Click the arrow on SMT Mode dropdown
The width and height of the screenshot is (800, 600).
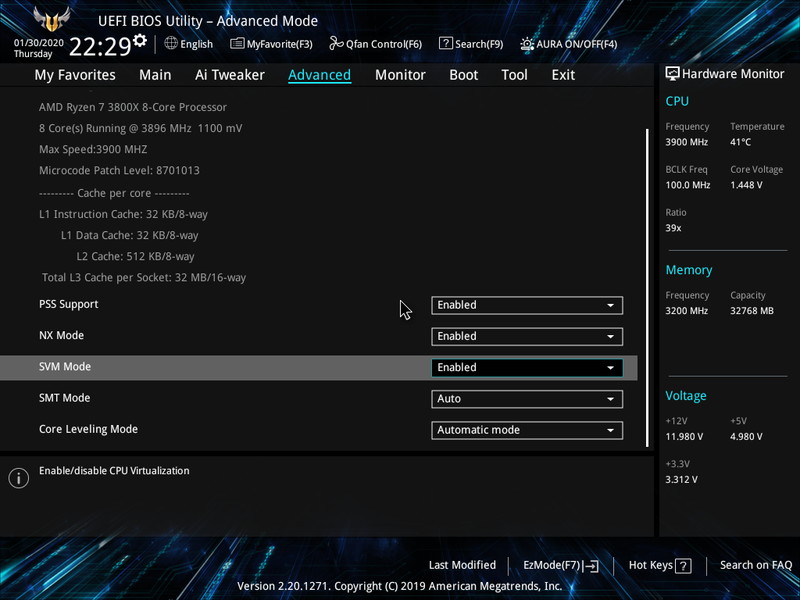coord(610,399)
